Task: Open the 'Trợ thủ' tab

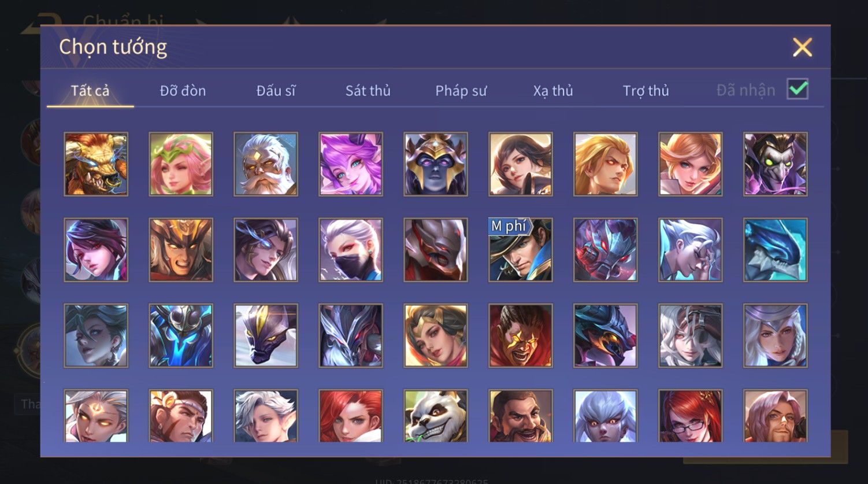Action: [x=646, y=91]
